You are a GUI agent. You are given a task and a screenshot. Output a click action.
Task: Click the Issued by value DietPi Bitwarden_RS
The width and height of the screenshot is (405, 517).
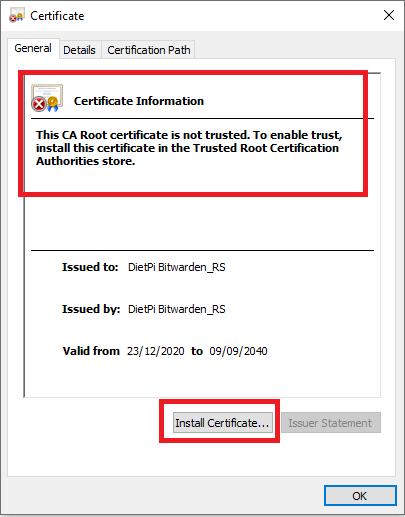[177, 309]
